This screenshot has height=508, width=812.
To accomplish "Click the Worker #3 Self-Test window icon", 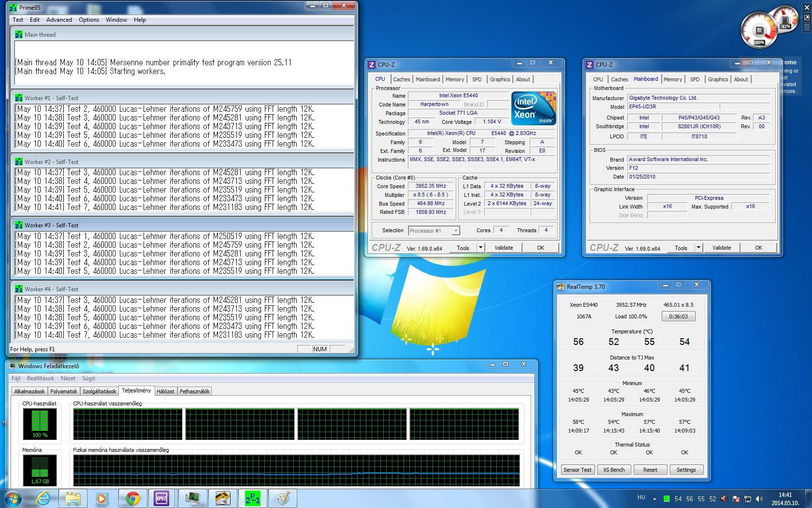I will [x=19, y=225].
